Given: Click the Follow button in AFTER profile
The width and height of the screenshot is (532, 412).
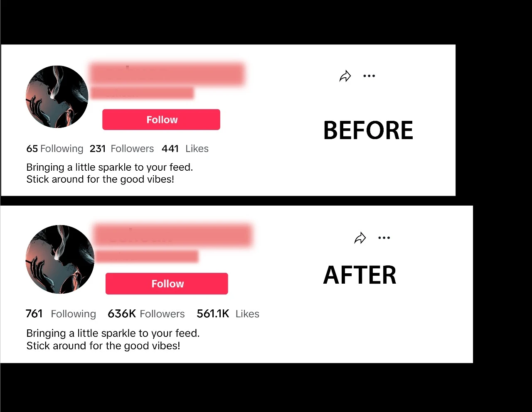Looking at the screenshot, I should click(167, 284).
